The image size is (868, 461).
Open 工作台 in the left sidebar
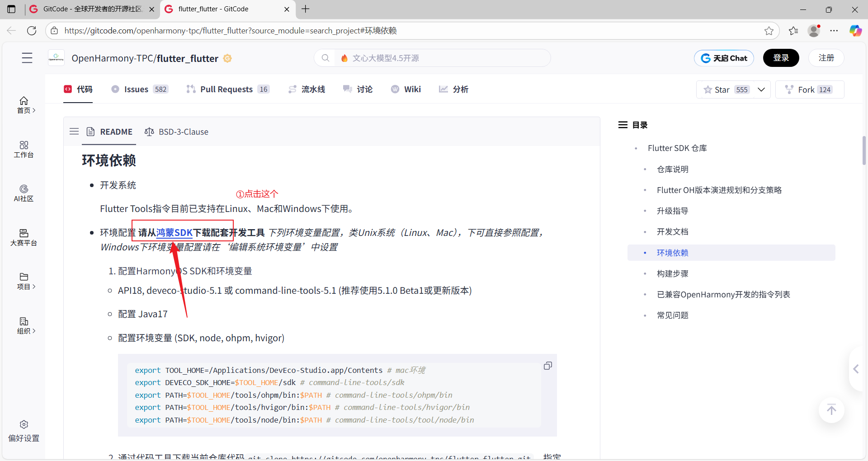coord(24,149)
